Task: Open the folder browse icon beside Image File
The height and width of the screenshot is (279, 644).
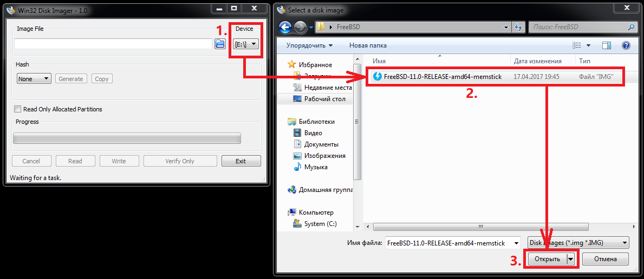Action: [220, 43]
